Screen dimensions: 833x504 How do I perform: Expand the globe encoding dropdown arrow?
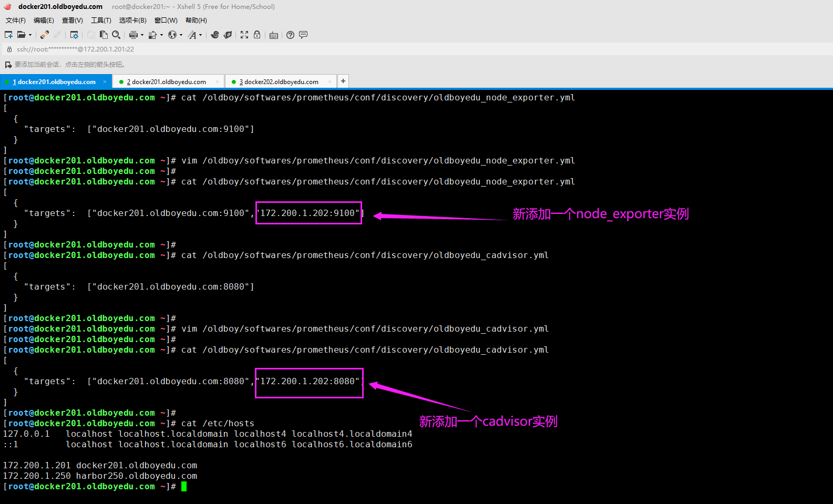click(181, 35)
